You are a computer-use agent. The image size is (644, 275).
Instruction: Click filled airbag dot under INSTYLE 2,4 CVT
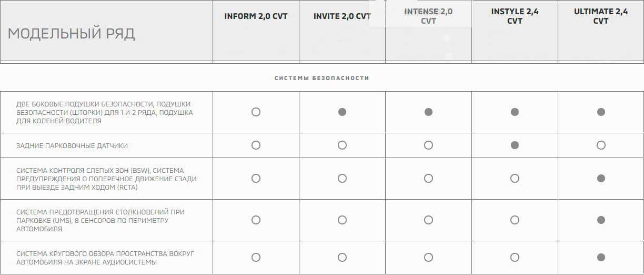pos(515,112)
